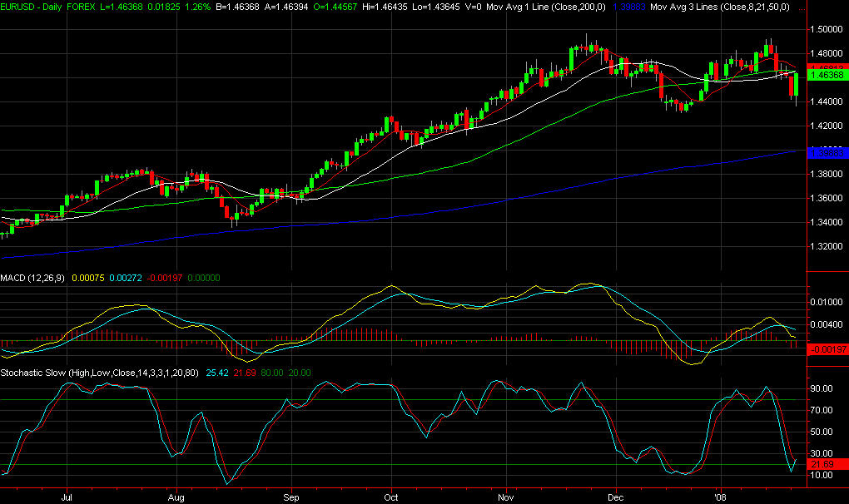Click the 10.00 stochastic axis label

coord(822,476)
